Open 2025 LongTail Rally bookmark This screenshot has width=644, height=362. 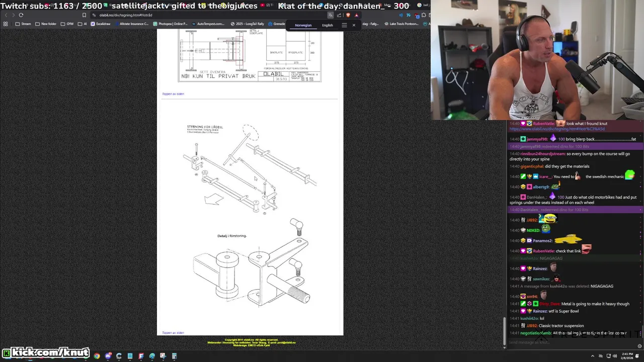click(x=247, y=24)
